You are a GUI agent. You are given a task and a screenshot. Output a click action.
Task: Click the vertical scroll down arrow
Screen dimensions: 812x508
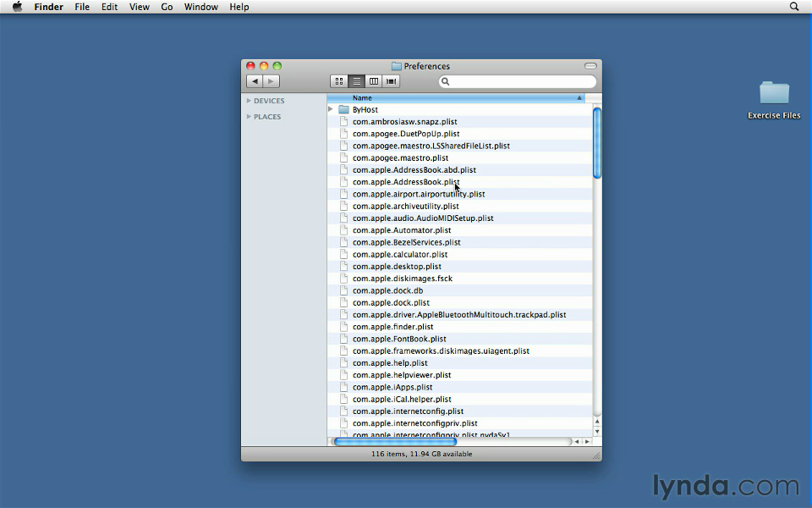coord(597,432)
